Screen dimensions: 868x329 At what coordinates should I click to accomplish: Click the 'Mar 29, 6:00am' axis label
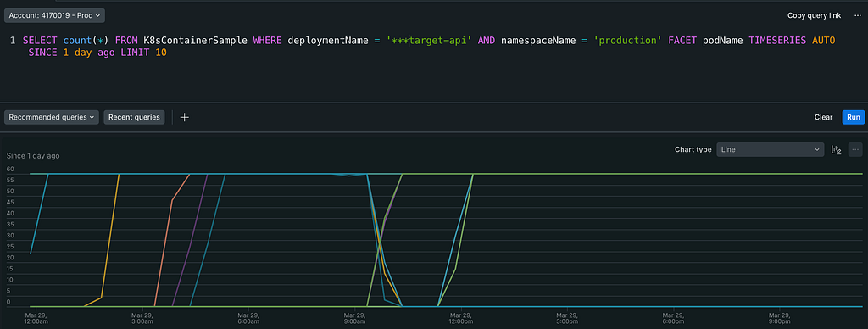248,318
